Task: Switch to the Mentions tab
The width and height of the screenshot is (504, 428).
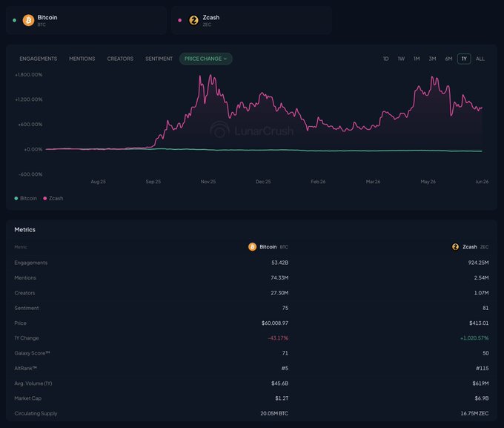Action: pyautogui.click(x=82, y=59)
